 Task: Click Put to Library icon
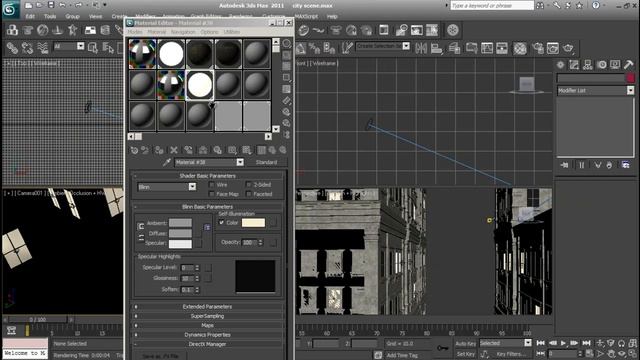217,150
